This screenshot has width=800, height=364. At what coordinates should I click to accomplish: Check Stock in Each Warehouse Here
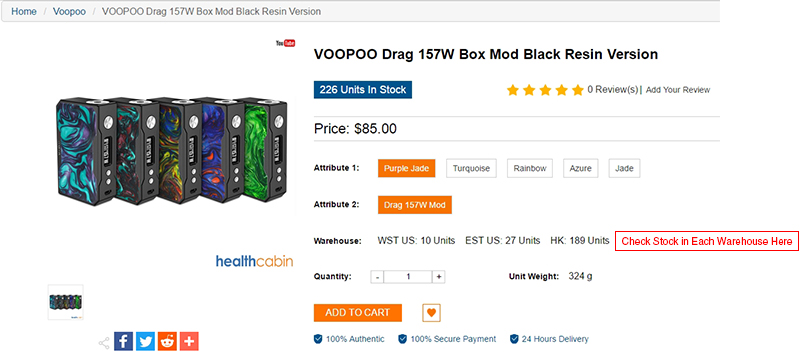point(707,241)
